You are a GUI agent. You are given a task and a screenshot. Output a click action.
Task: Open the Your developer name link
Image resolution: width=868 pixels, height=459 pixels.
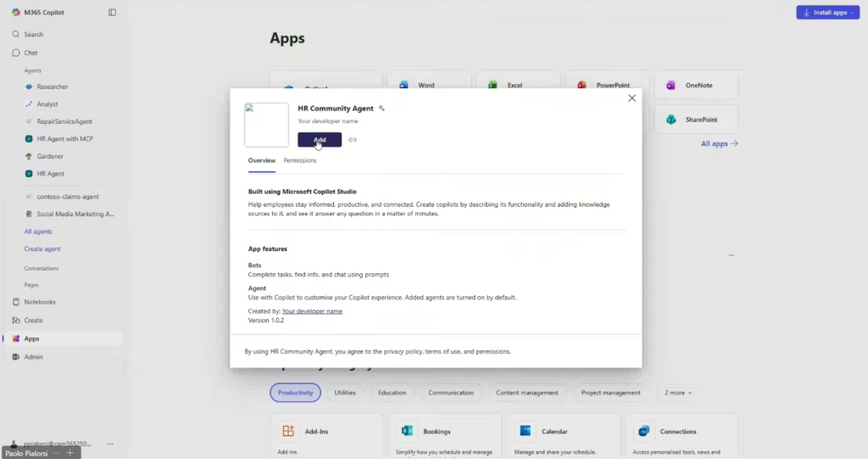point(312,311)
